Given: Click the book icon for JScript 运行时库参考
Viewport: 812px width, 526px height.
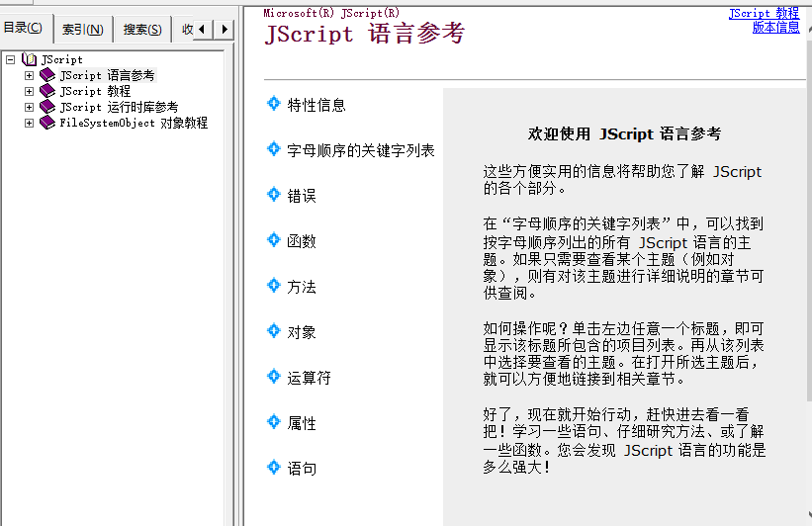Looking at the screenshot, I should click(47, 107).
